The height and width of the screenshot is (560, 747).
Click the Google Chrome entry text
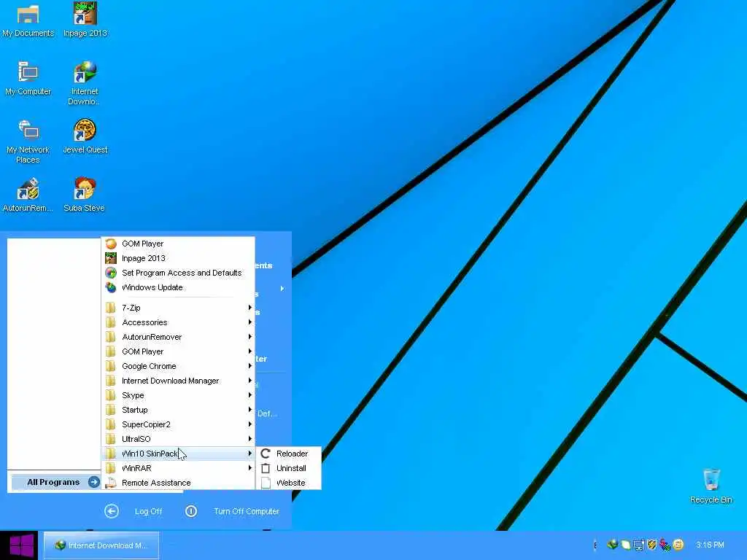point(149,366)
